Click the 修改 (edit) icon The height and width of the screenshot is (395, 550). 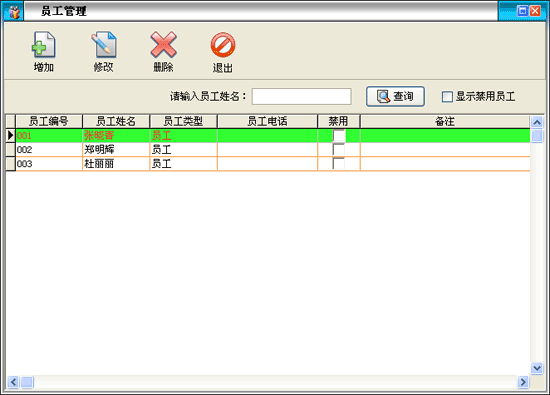coord(104,45)
